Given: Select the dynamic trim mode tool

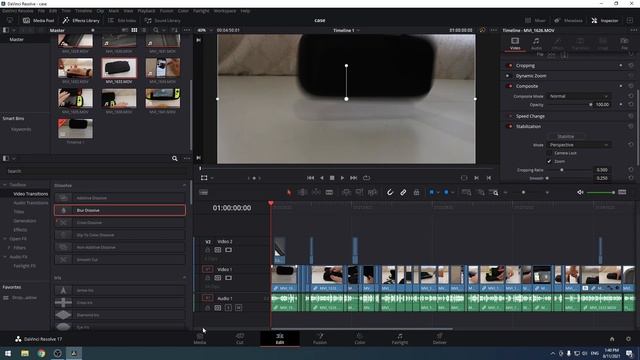Looking at the screenshot, I should pos(316,192).
